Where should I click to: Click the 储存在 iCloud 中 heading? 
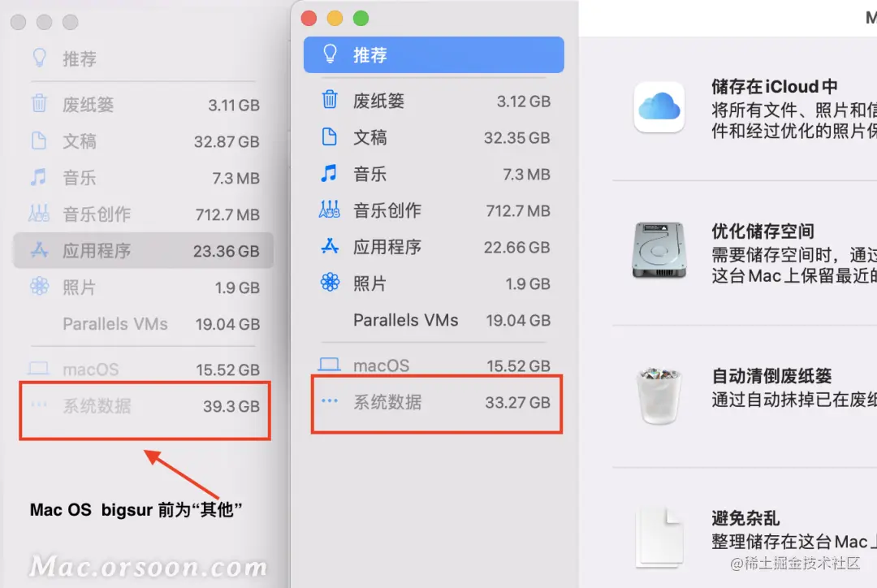[774, 87]
